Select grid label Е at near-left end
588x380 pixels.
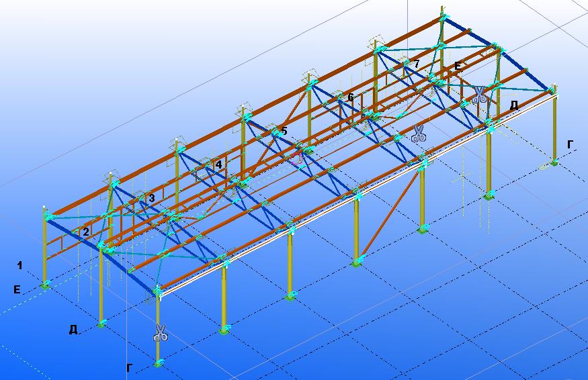coord(16,289)
